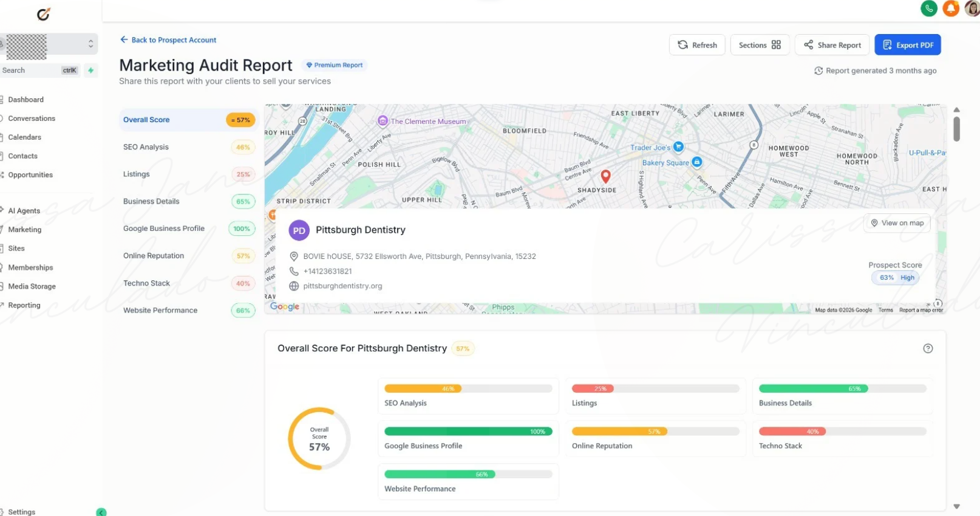Viewport: 980px width, 516px height.
Task: Switch to the Website Performance section
Action: tap(188, 310)
